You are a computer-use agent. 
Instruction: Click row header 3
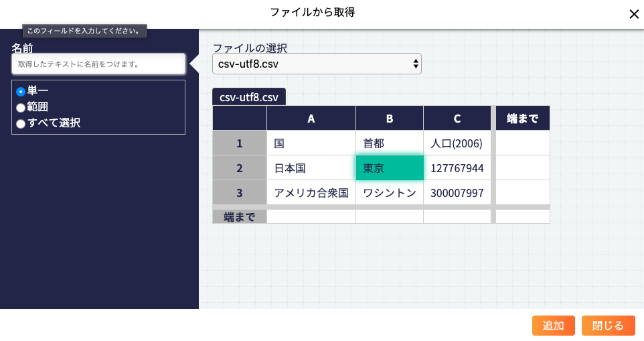[240, 192]
